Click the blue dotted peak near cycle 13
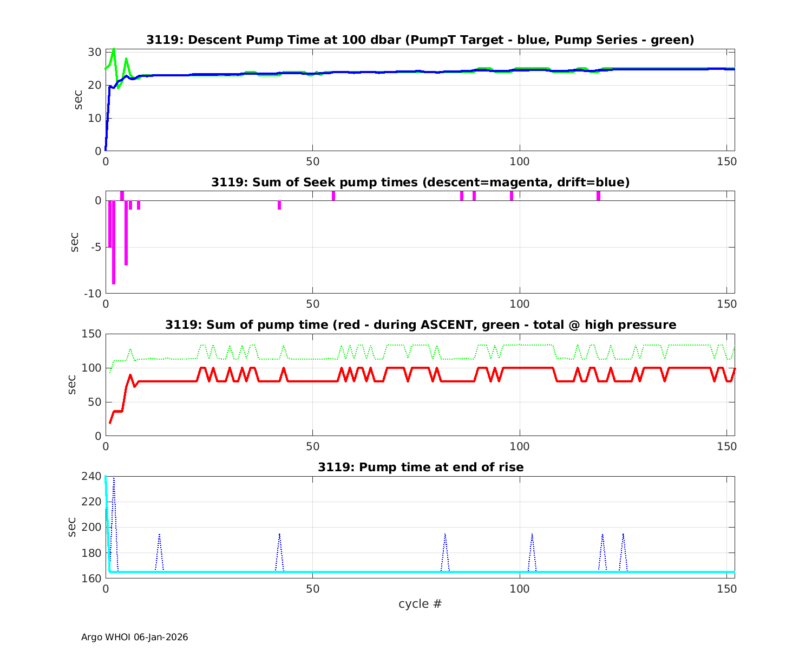812x650 pixels. (159, 536)
